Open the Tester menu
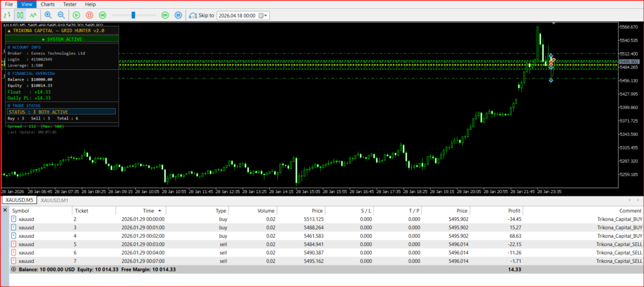This screenshot has height=287, width=644. coord(70,4)
